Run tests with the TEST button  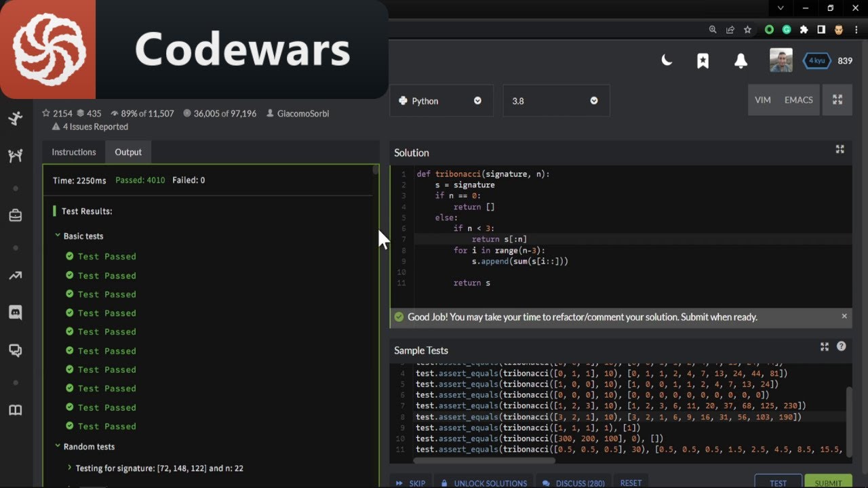click(778, 483)
